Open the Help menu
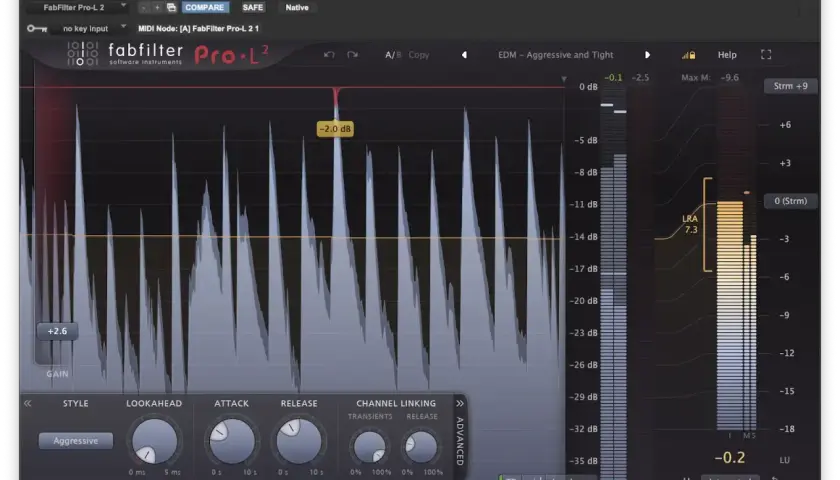Screen dimensions: 840x480 tap(727, 55)
